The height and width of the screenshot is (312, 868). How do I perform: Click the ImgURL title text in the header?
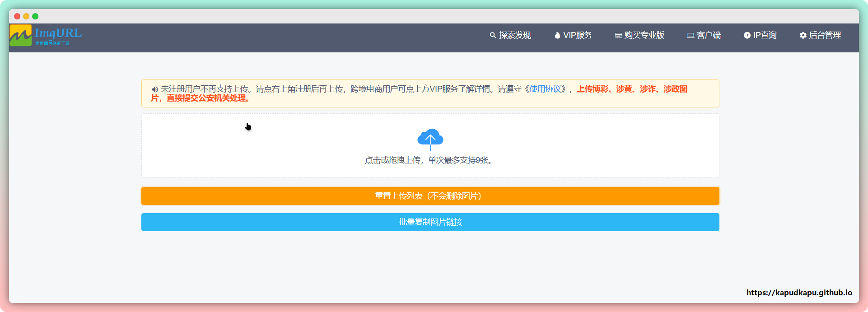point(58,33)
